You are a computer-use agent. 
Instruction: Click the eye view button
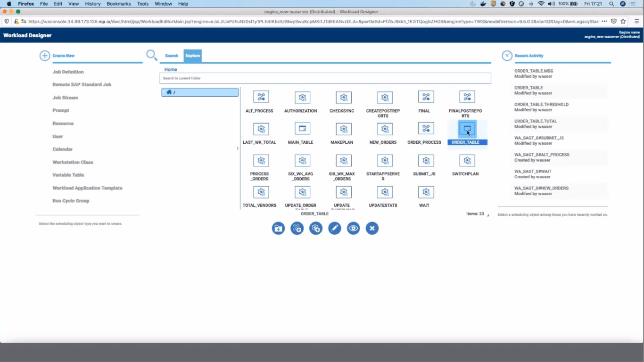point(353,229)
